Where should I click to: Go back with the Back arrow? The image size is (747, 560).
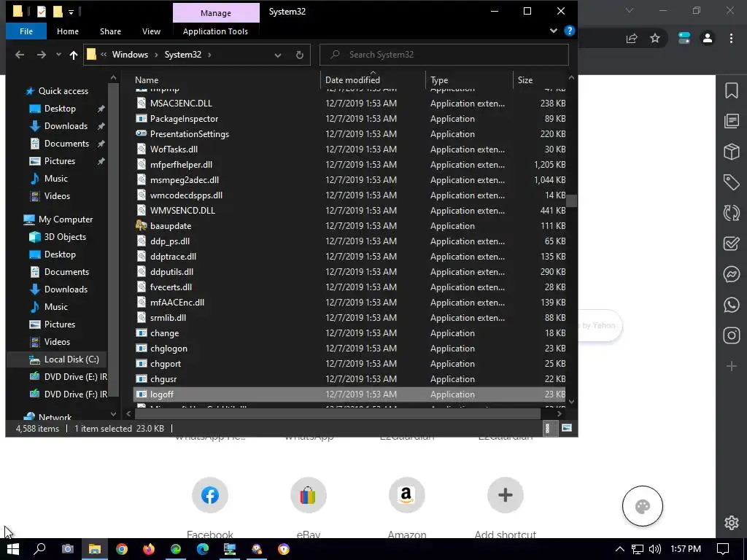(20, 55)
